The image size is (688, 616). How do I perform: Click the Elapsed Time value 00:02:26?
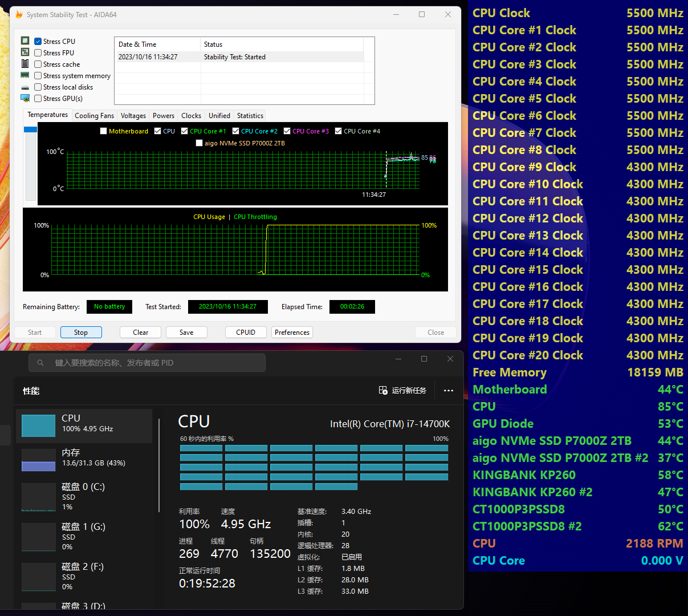(352, 307)
